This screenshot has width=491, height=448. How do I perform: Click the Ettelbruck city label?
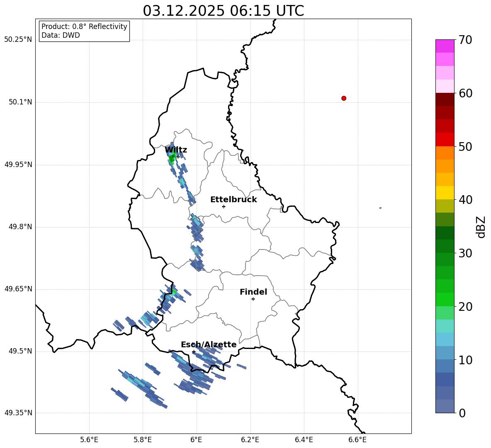pos(233,200)
